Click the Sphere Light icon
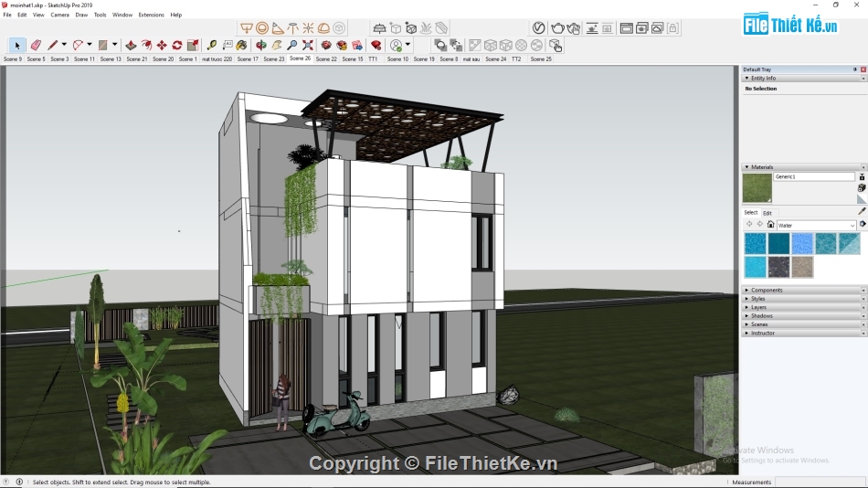This screenshot has width=868, height=488. (262, 27)
